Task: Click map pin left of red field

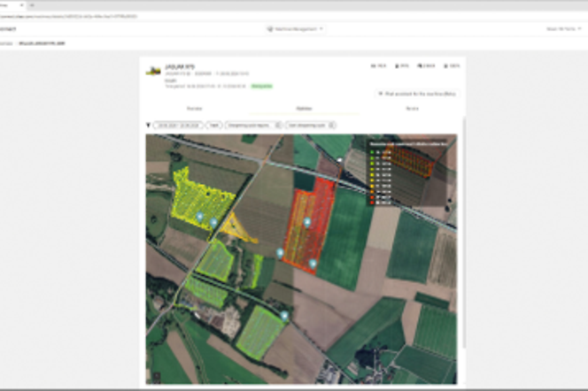Action: [x=280, y=253]
